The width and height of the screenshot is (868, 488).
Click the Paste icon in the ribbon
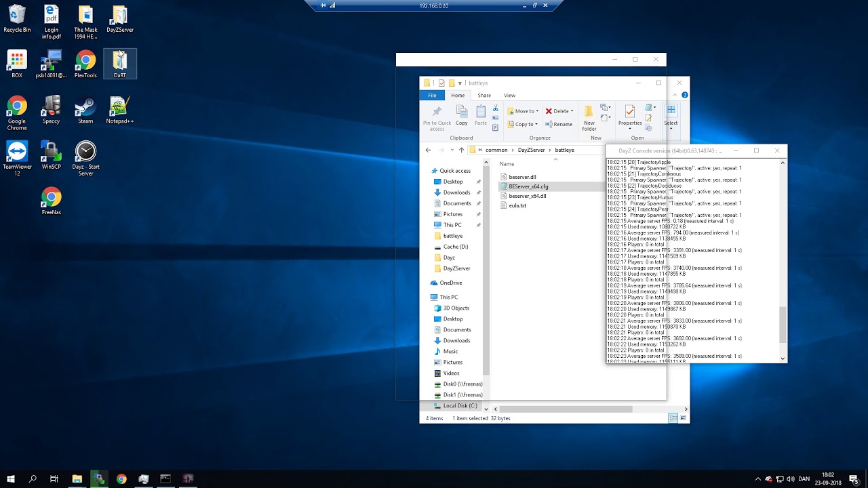click(481, 115)
